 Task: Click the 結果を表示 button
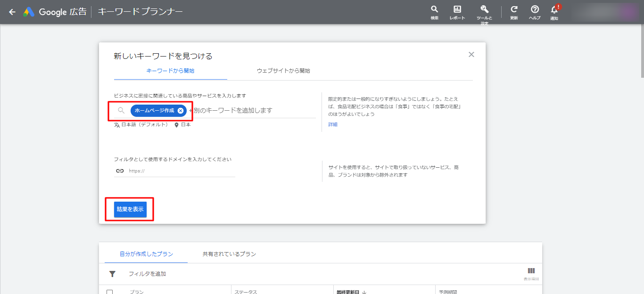tap(130, 209)
